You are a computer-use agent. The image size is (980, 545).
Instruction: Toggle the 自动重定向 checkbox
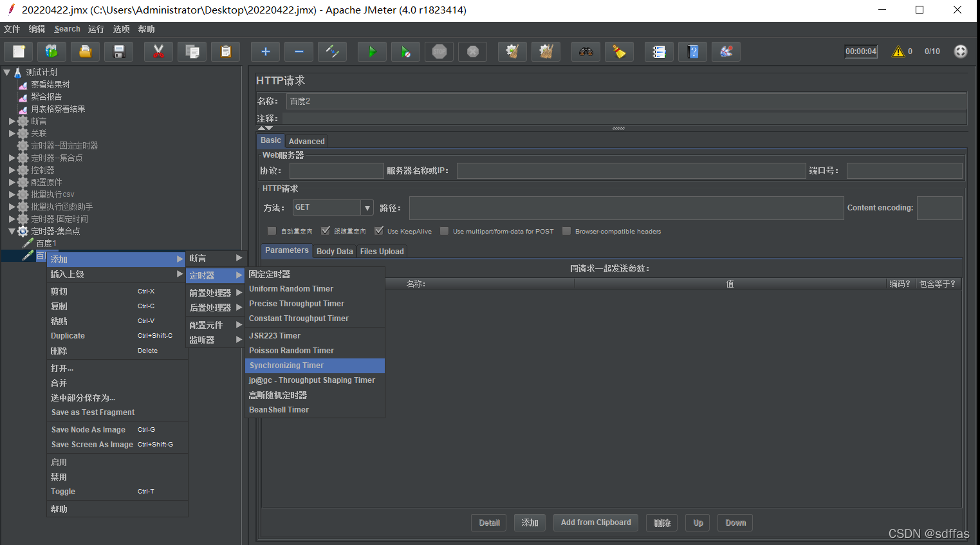(272, 231)
